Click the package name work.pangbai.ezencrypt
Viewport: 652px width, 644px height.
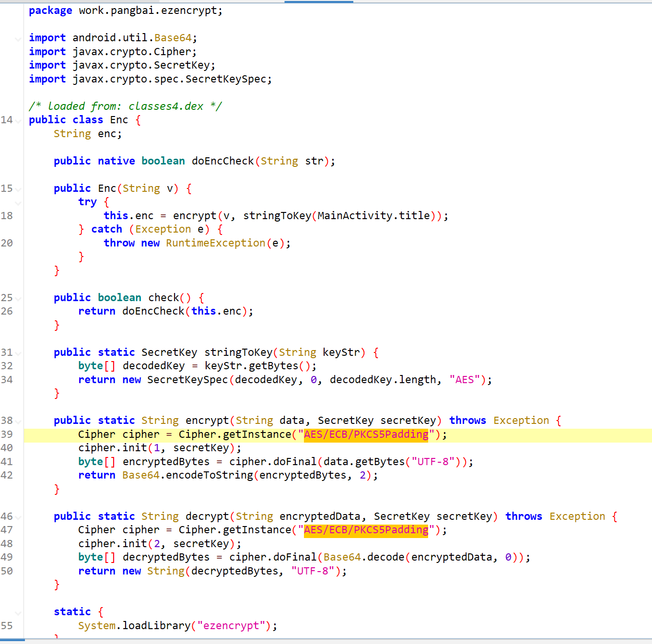pos(149,11)
